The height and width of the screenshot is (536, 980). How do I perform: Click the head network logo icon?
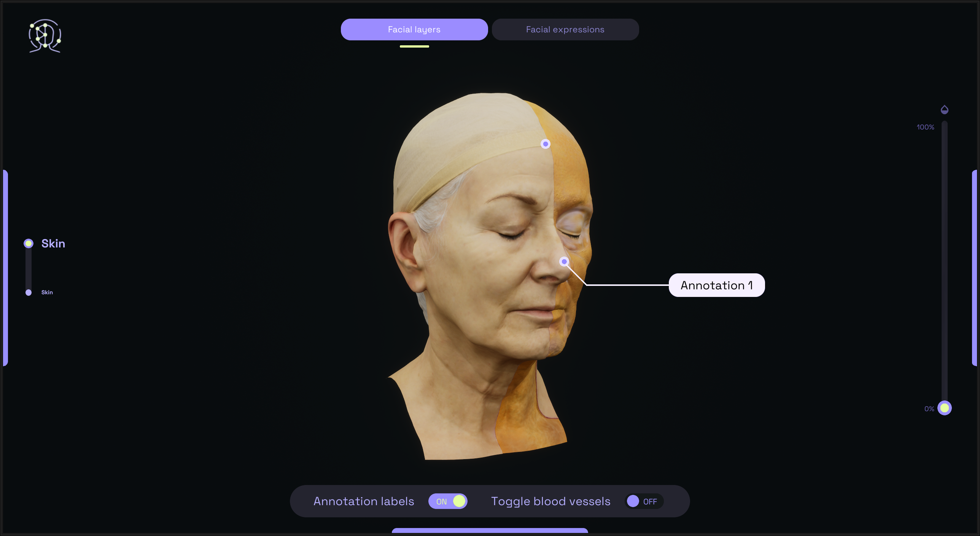pos(45,36)
